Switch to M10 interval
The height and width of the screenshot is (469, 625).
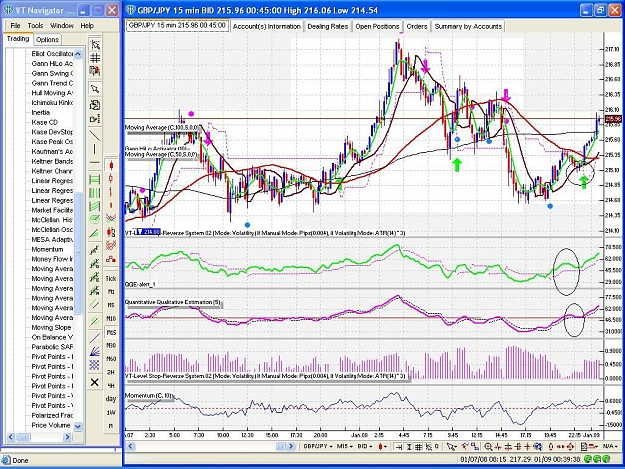[x=111, y=319]
